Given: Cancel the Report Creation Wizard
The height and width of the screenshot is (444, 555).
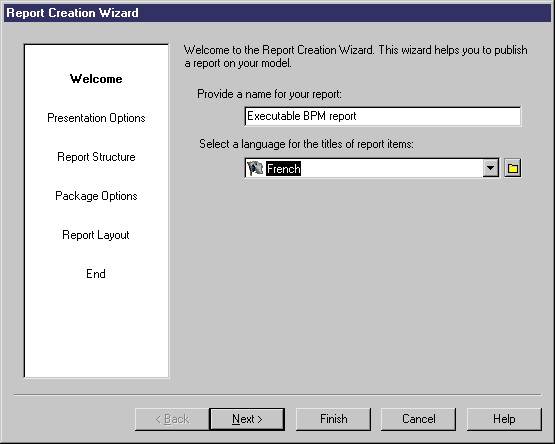Looking at the screenshot, I should coord(418,419).
